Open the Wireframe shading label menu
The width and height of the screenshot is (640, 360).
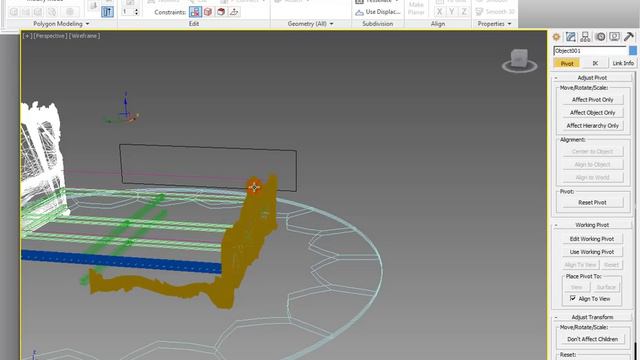[84, 36]
